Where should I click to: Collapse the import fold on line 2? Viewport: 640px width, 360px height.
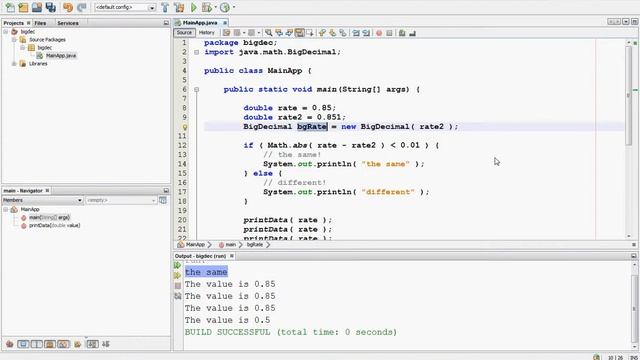(196, 52)
